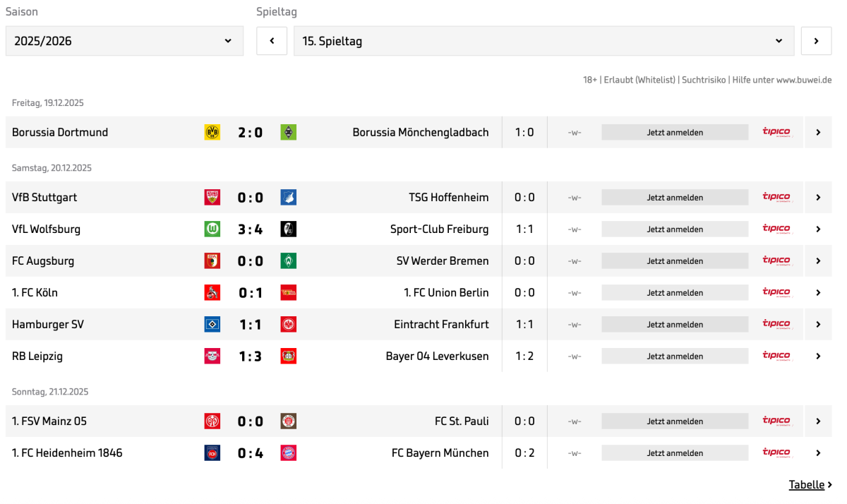Expand Heidenheim vs Bayern match details arrow
Viewport: 847px width, 504px height.
pyautogui.click(x=818, y=453)
